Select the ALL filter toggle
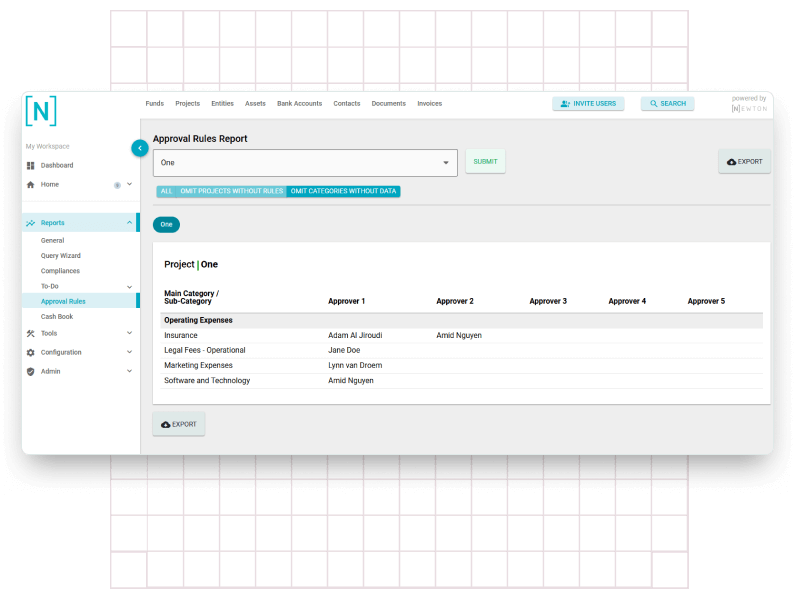The image size is (800, 600). 166,191
